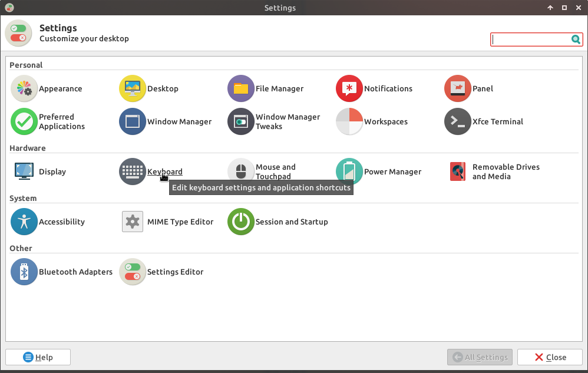Open the Appearance settings icon
Image resolution: width=588 pixels, height=373 pixels.
click(x=24, y=88)
